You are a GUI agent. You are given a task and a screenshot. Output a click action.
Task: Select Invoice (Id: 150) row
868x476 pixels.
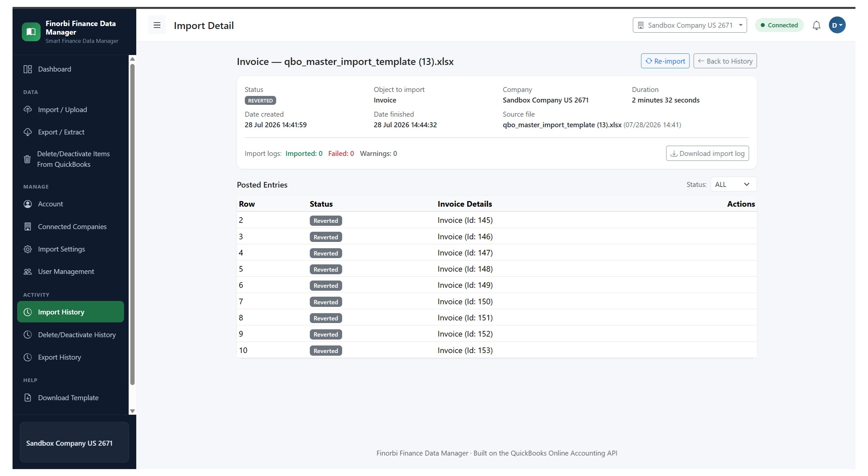(x=497, y=302)
